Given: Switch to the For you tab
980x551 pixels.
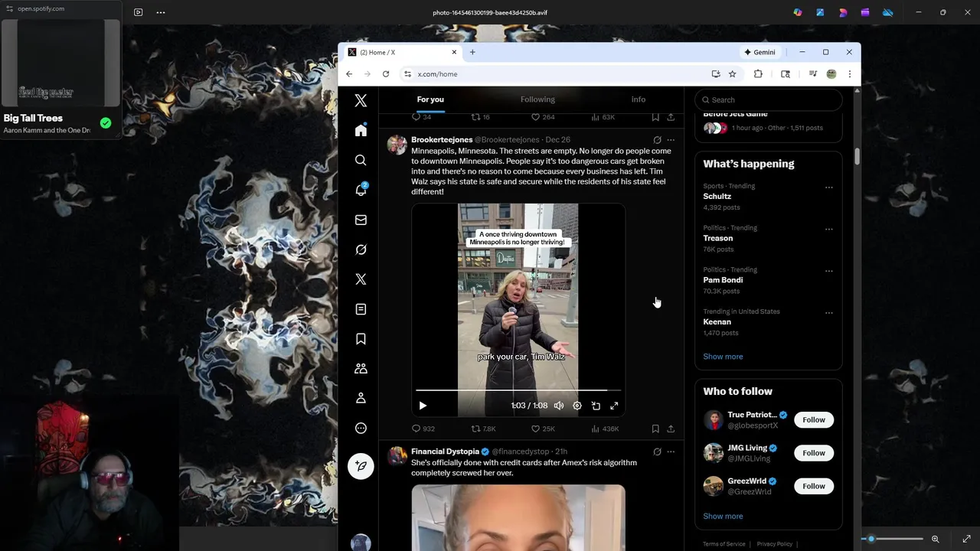Looking at the screenshot, I should tap(430, 99).
